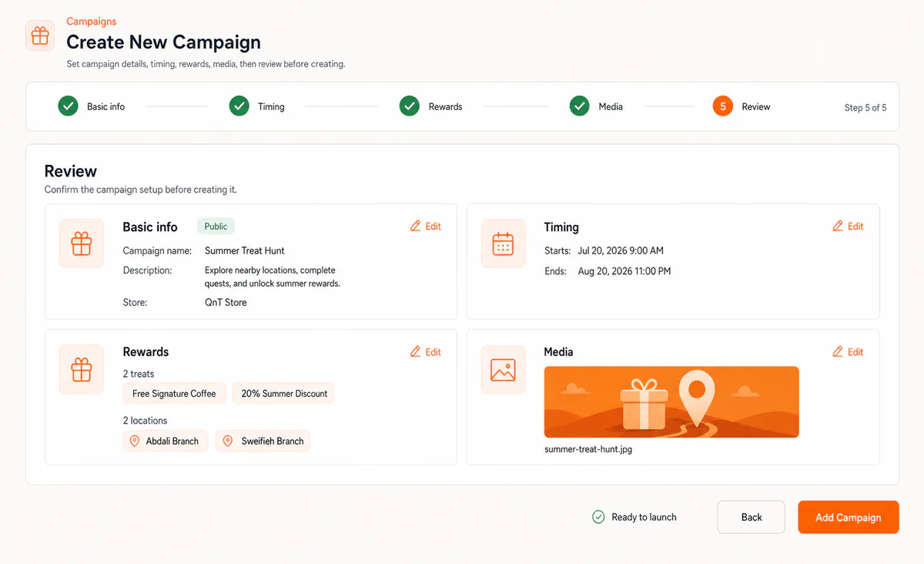The width and height of the screenshot is (924, 564).
Task: Go to the Media step label
Action: pos(611,106)
